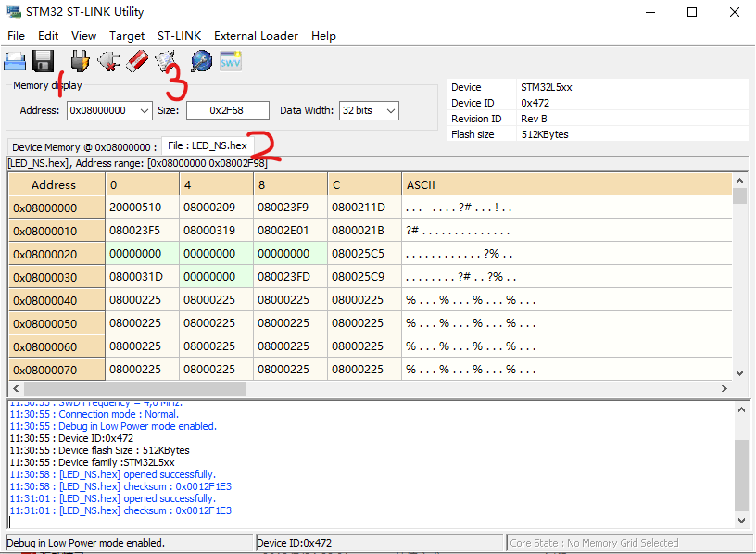Open the Target menu
Image resolution: width=756 pixels, height=554 pixels.
(127, 36)
